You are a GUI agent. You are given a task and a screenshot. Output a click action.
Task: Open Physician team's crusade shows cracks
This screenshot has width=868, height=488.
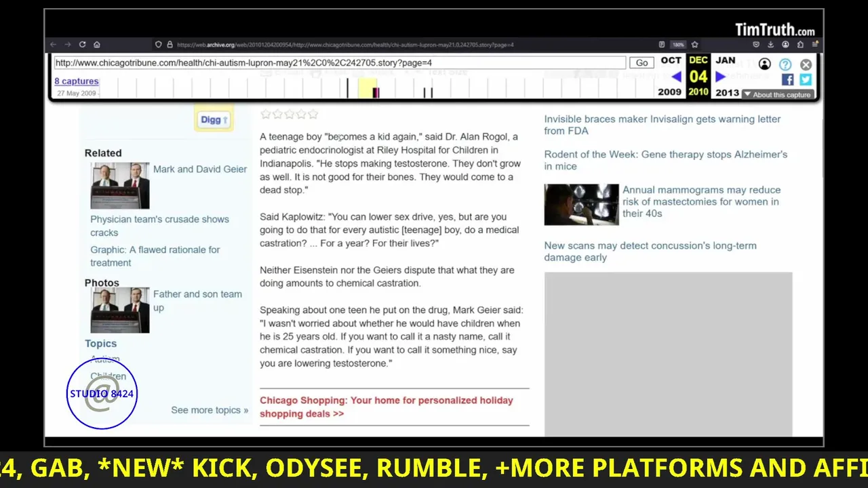159,226
